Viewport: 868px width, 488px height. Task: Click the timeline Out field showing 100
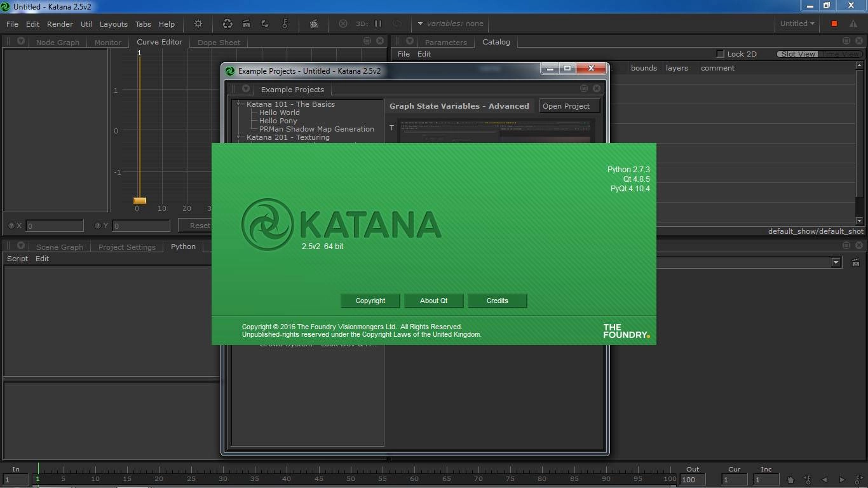pyautogui.click(x=693, y=480)
